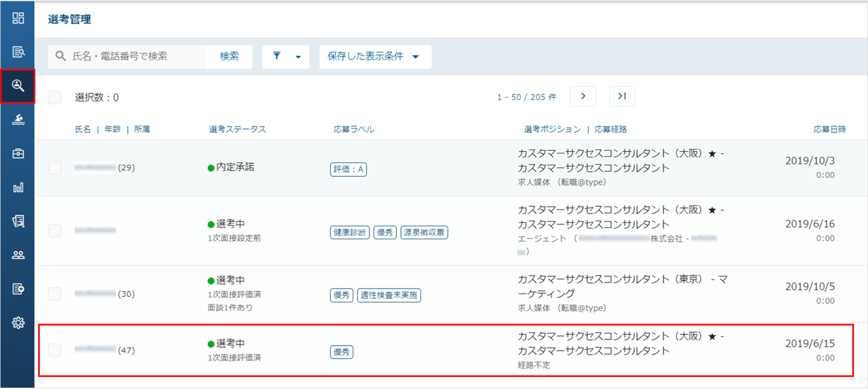Open the gear settings icon in sidebar
Screen dimensions: 868x389
point(18,323)
